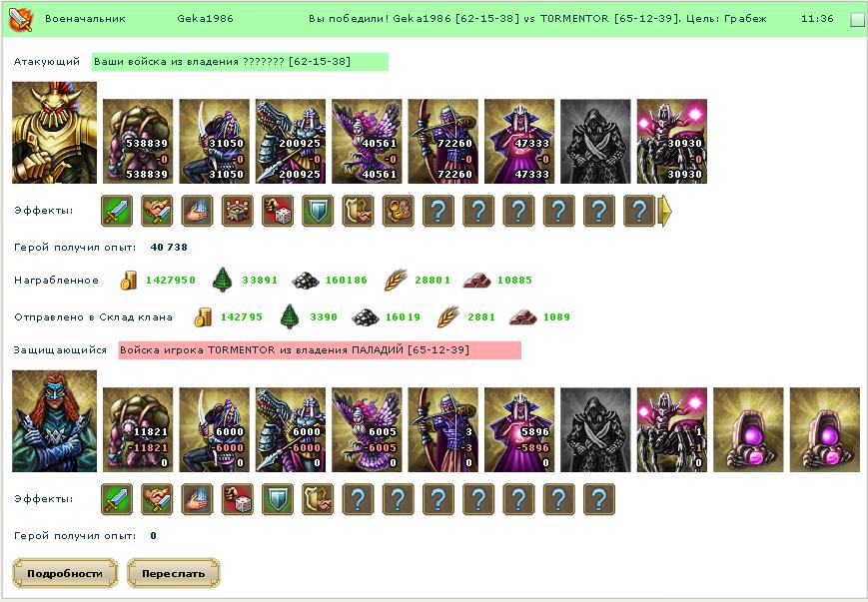Click defender's scroll effect icon
This screenshot has height=602, width=868.
click(x=318, y=499)
